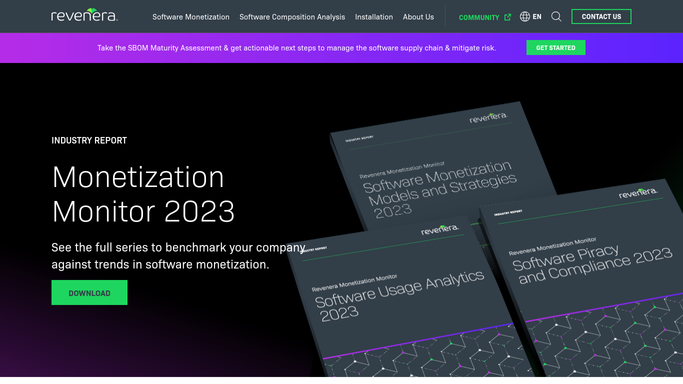Click Revenera logo on Usage Analytics cover
The image size is (683, 384).
pos(440,229)
